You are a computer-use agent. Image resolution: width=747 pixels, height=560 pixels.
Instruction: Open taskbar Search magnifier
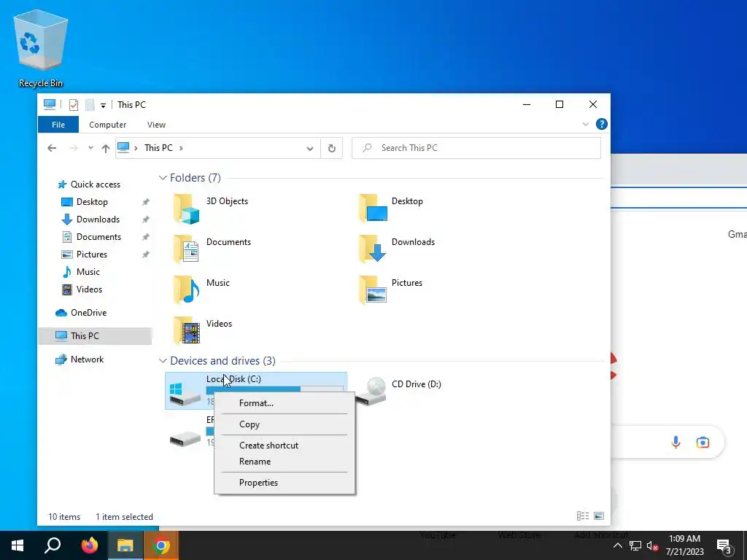(x=53, y=545)
